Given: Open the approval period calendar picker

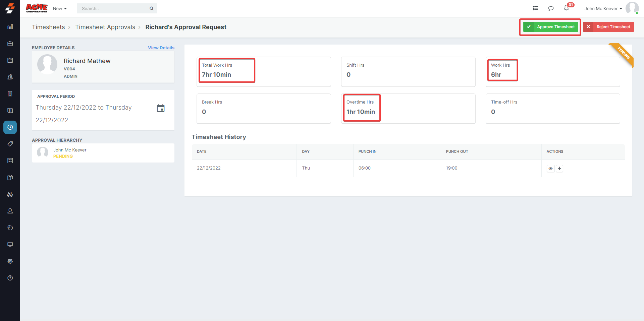Looking at the screenshot, I should pyautogui.click(x=161, y=108).
